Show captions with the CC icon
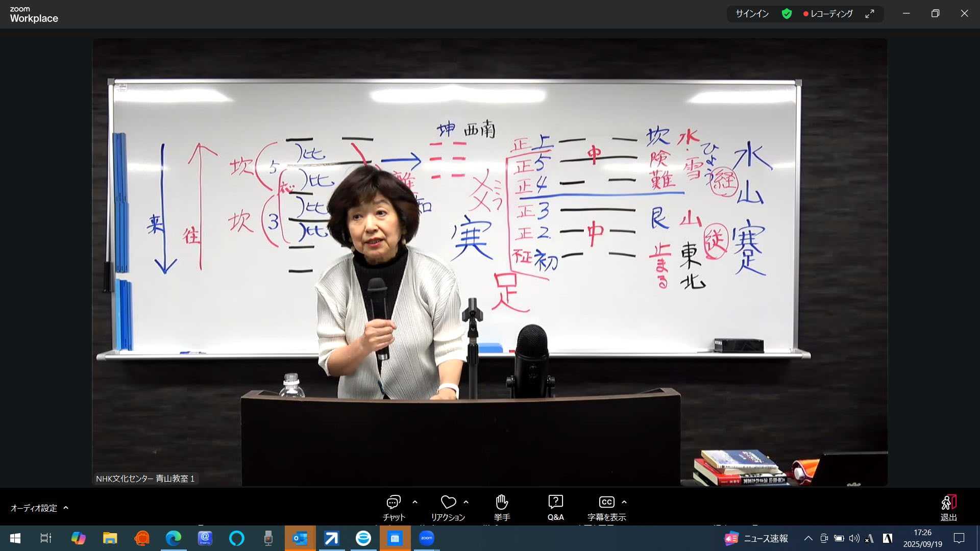Screen dimensions: 980x551 [606, 503]
